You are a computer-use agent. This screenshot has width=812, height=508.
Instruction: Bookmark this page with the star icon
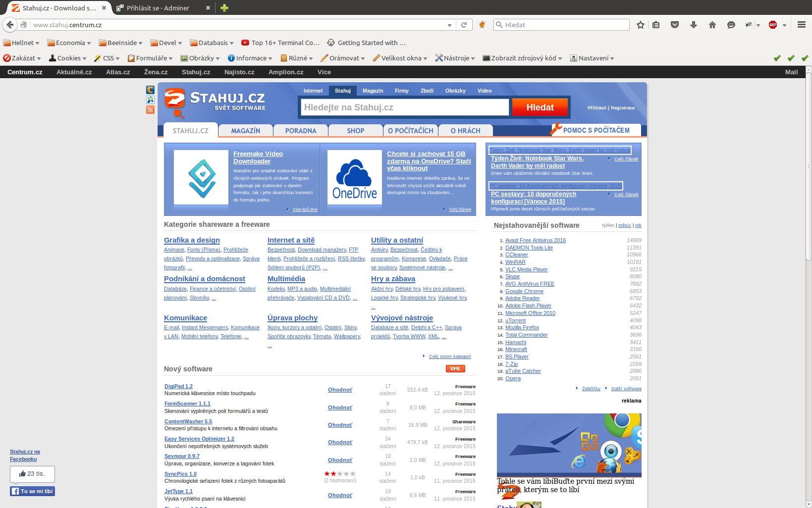click(x=641, y=25)
